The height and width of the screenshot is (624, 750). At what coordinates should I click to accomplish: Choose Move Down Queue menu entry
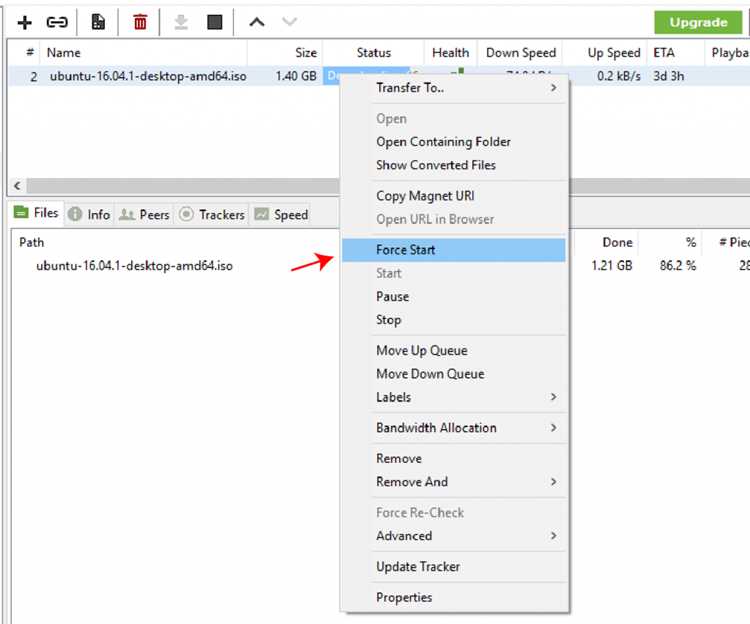click(x=453, y=374)
